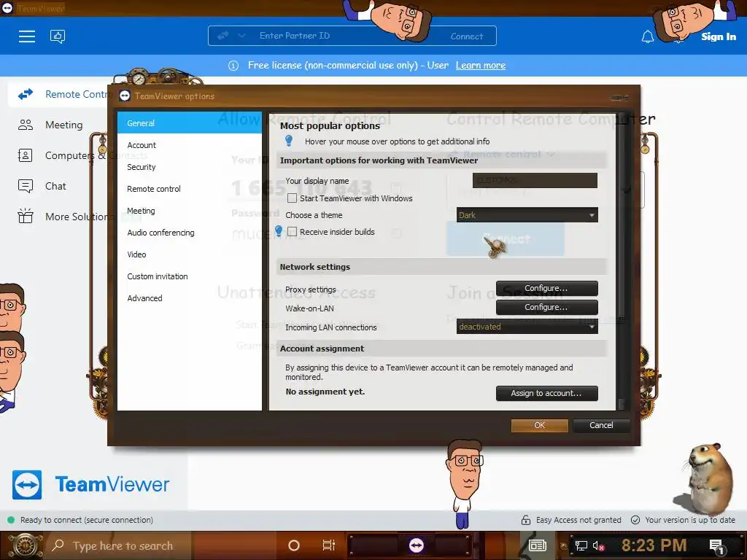Click the version up to date checkmark icon
The image size is (747, 560).
coord(635,520)
